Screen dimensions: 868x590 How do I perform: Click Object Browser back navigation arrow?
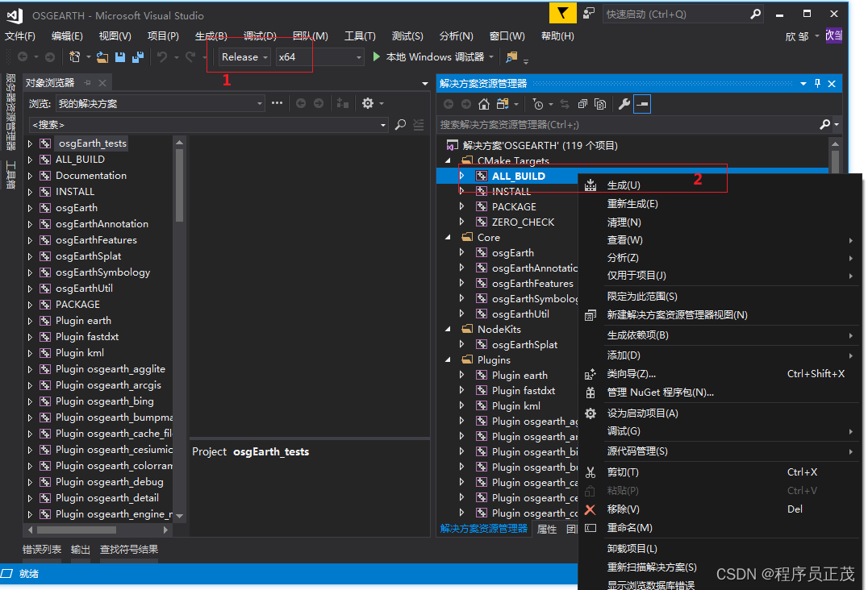pyautogui.click(x=301, y=103)
